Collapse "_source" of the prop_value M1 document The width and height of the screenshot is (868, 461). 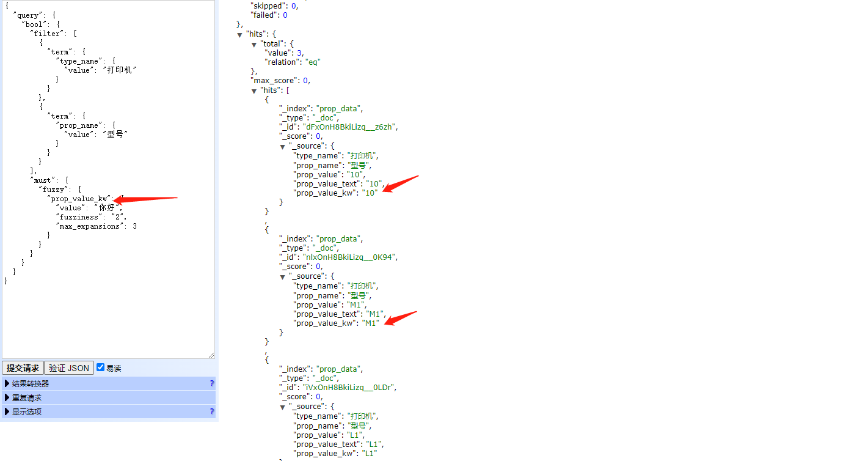point(283,276)
